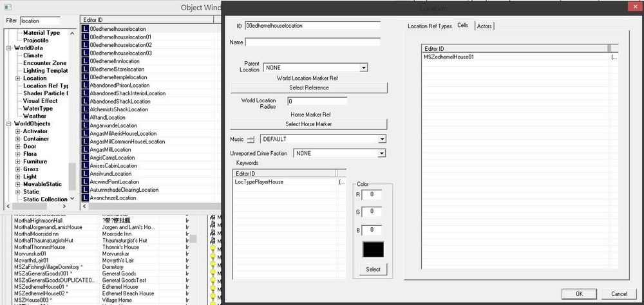The width and height of the screenshot is (644, 305).
Task: Click into the Name input field
Action: tap(312, 42)
